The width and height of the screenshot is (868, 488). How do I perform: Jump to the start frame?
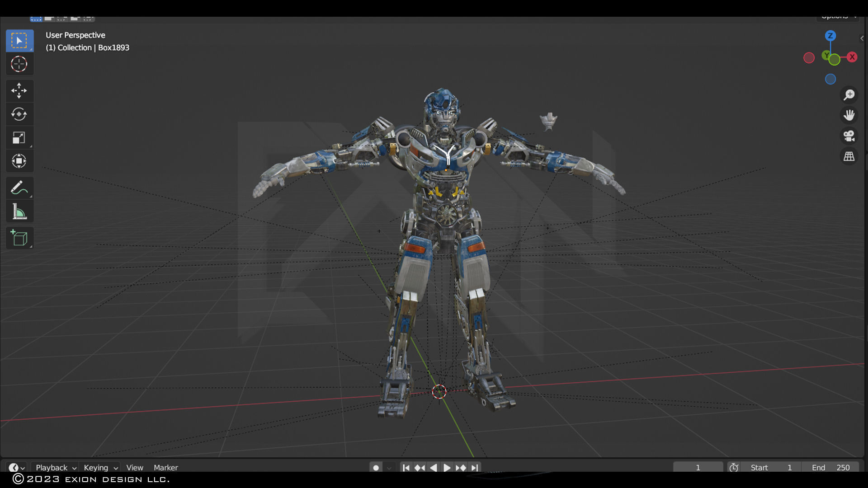click(406, 468)
